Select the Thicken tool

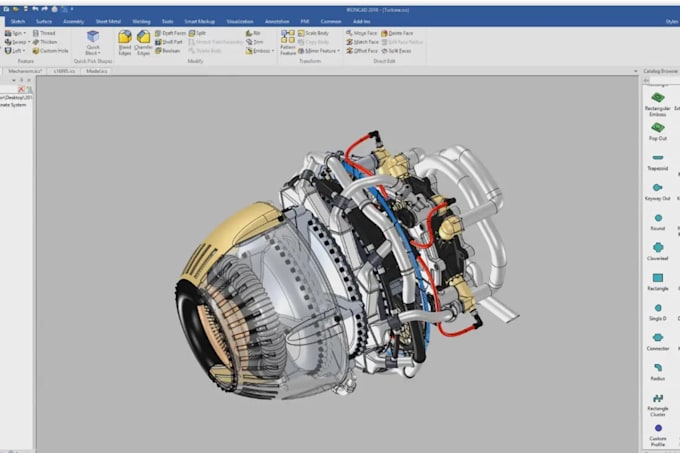45,42
